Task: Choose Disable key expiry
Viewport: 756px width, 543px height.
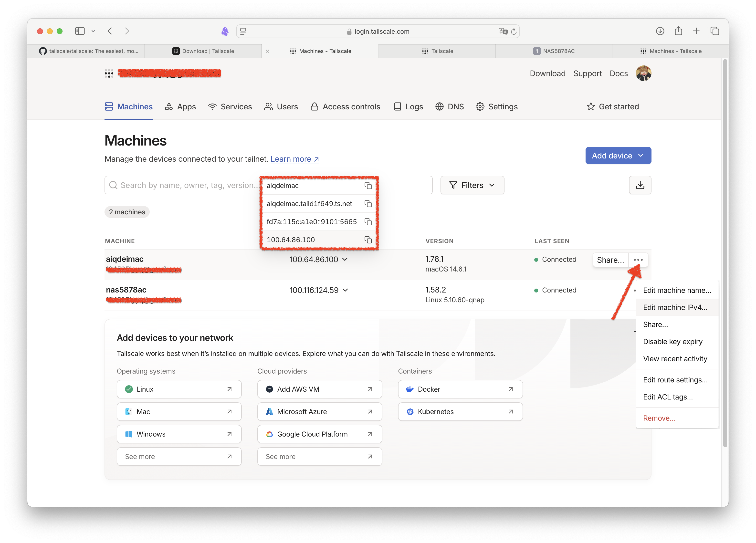Action: [x=677, y=342]
